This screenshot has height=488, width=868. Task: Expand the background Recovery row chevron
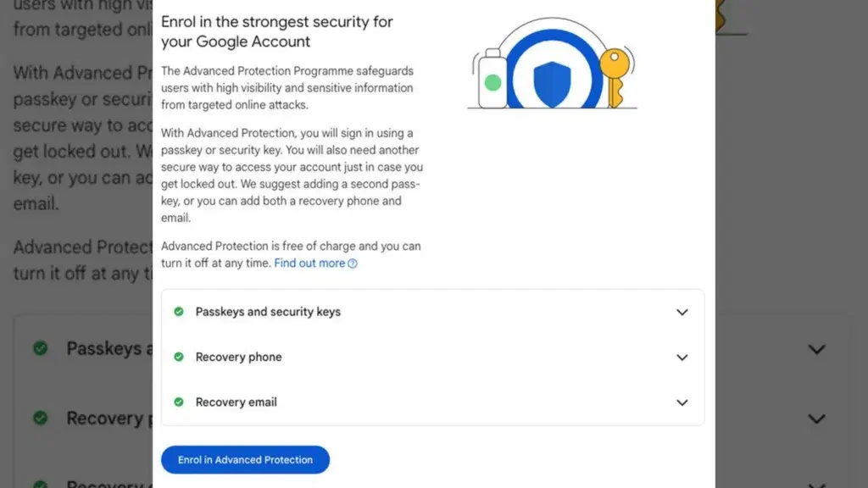(816, 419)
